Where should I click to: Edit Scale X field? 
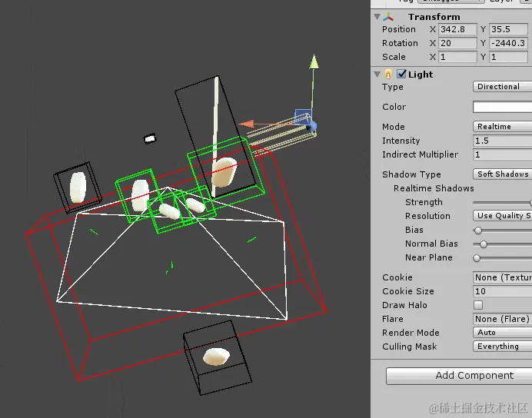click(457, 57)
